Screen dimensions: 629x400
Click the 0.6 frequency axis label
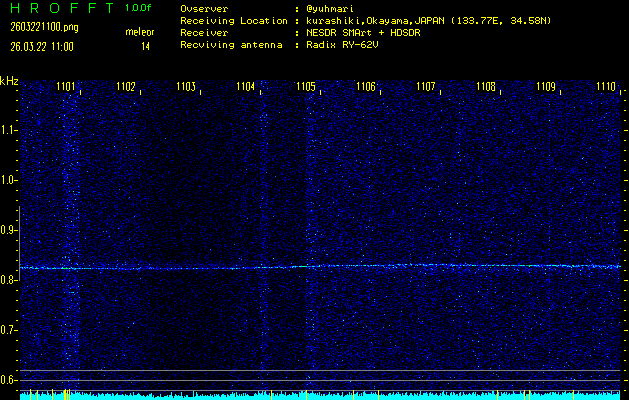(x=9, y=380)
